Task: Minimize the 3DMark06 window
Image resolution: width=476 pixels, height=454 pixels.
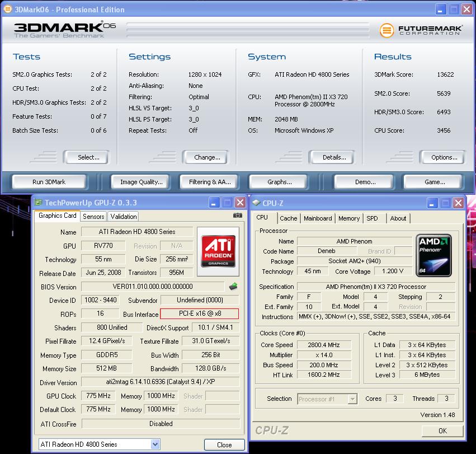Action: (440, 10)
